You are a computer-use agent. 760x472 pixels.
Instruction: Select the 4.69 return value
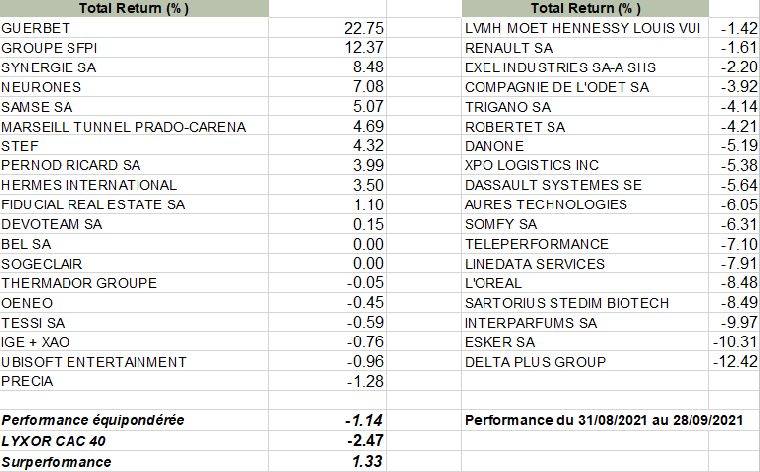tap(368, 126)
